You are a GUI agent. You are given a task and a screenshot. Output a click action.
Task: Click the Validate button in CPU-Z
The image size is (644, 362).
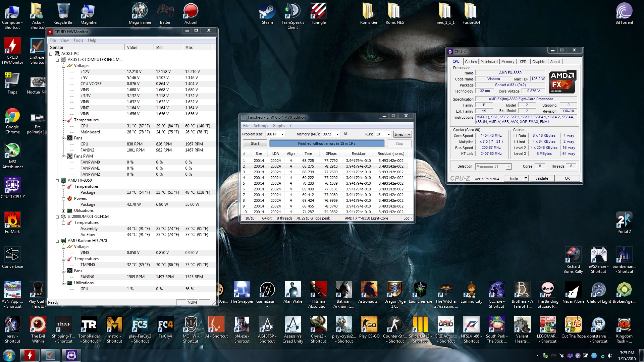541,178
